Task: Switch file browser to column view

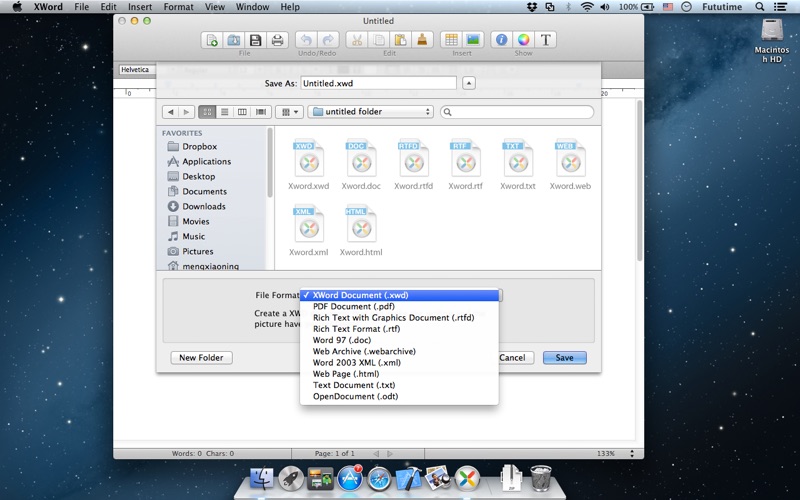Action: (242, 112)
